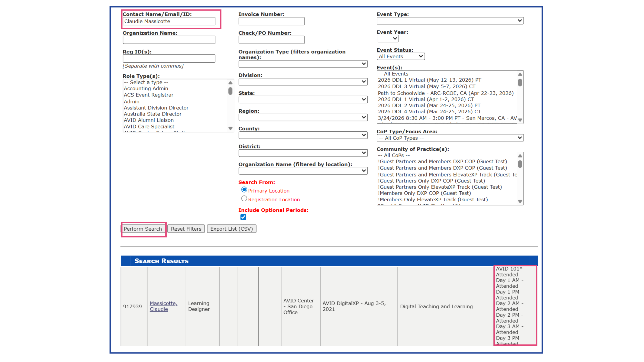Image resolution: width=644 pixels, height=362 pixels.
Task: Click the Community of Practice scroll down arrow
Action: [520, 201]
